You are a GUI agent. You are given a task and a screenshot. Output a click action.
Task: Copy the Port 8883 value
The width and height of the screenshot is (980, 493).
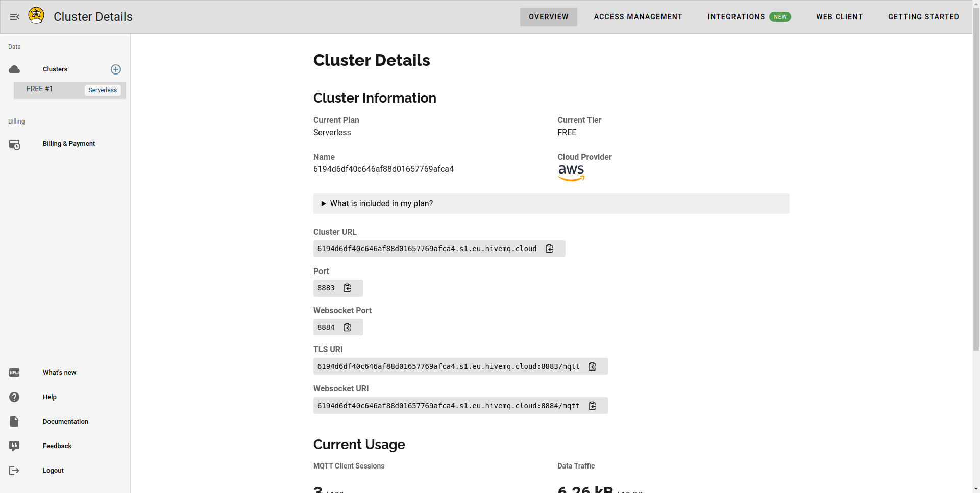click(x=347, y=288)
